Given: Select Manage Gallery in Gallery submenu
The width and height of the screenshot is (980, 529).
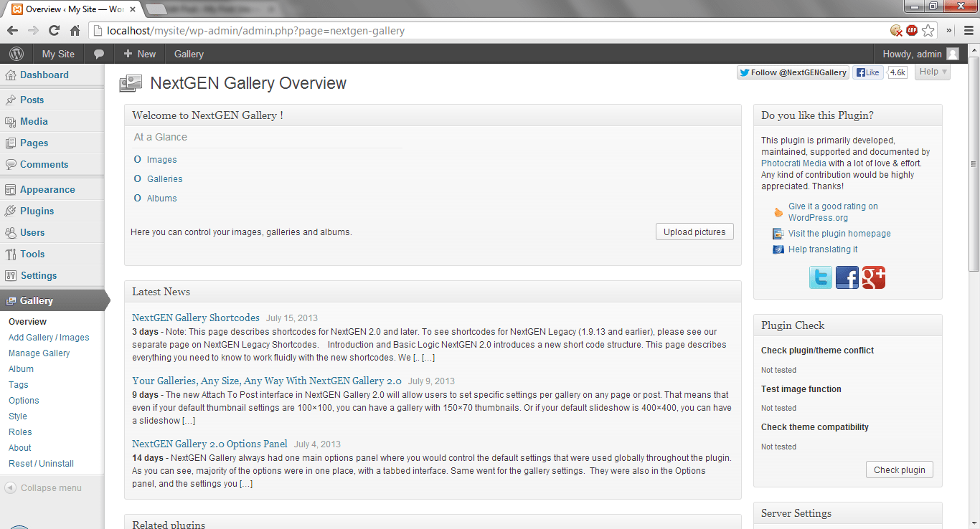Looking at the screenshot, I should click(x=39, y=353).
